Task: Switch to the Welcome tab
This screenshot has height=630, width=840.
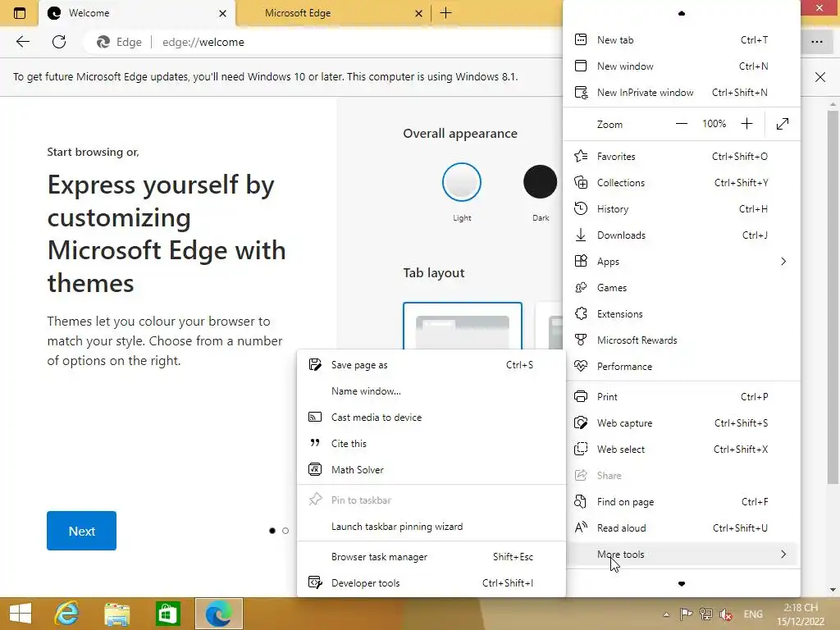Action: [137, 13]
